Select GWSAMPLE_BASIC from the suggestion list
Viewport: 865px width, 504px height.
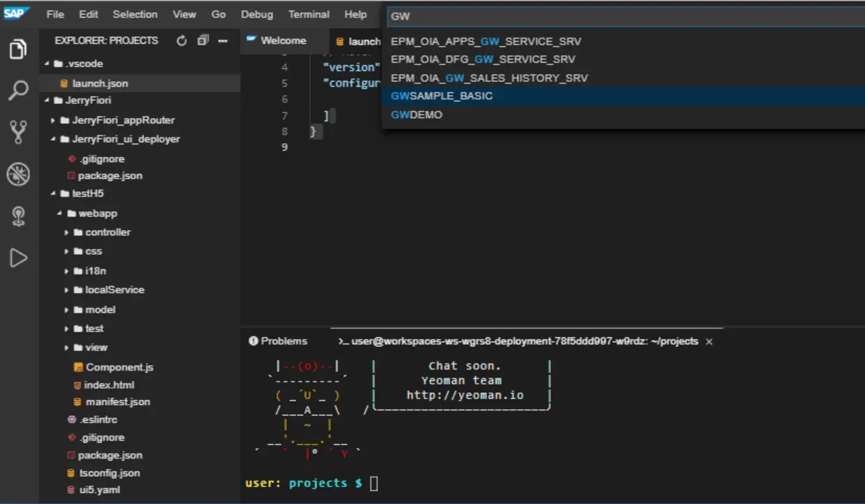(442, 96)
